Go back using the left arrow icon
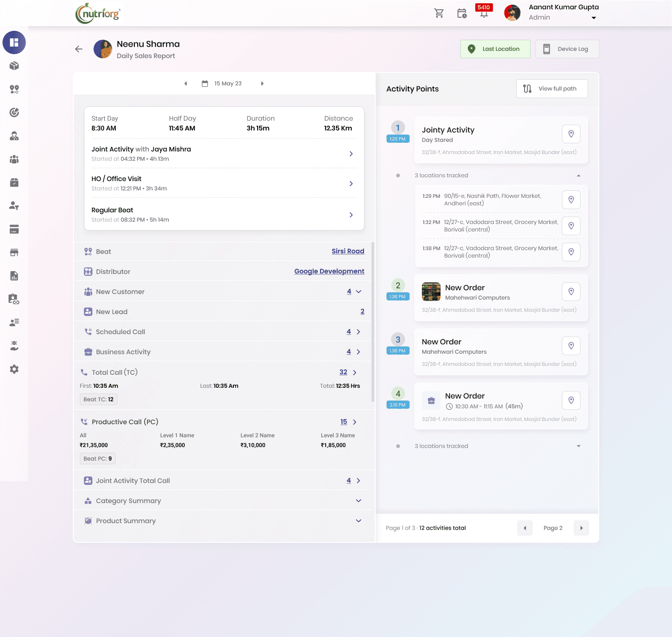672x637 pixels. (x=79, y=49)
